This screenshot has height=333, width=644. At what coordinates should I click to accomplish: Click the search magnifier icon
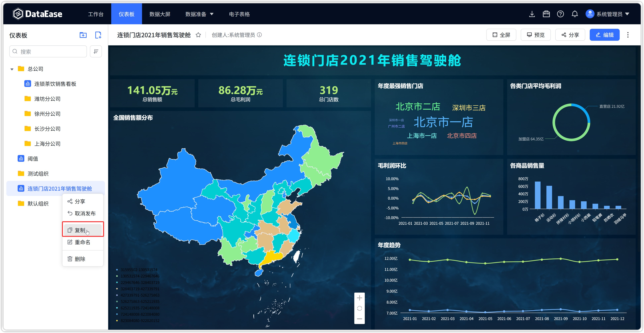[x=15, y=51]
